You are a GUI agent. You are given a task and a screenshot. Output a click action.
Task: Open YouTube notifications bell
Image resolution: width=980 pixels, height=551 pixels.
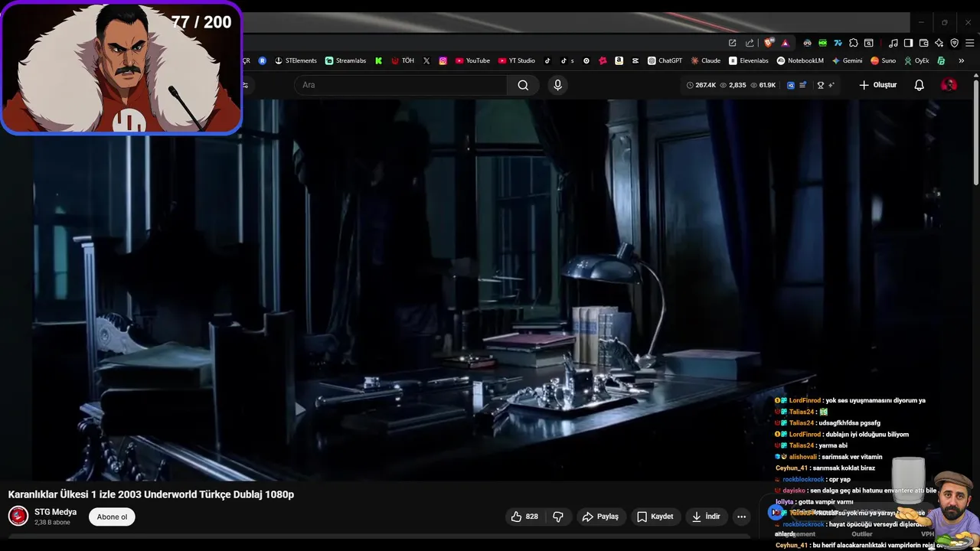920,85
